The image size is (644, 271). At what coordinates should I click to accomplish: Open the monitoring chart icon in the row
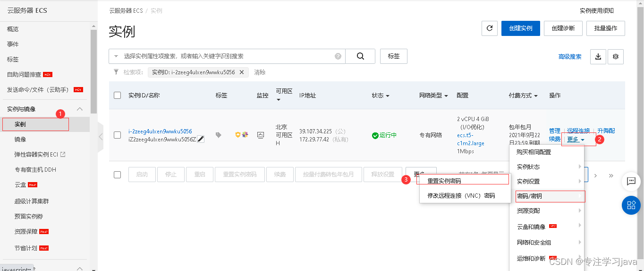[261, 135]
